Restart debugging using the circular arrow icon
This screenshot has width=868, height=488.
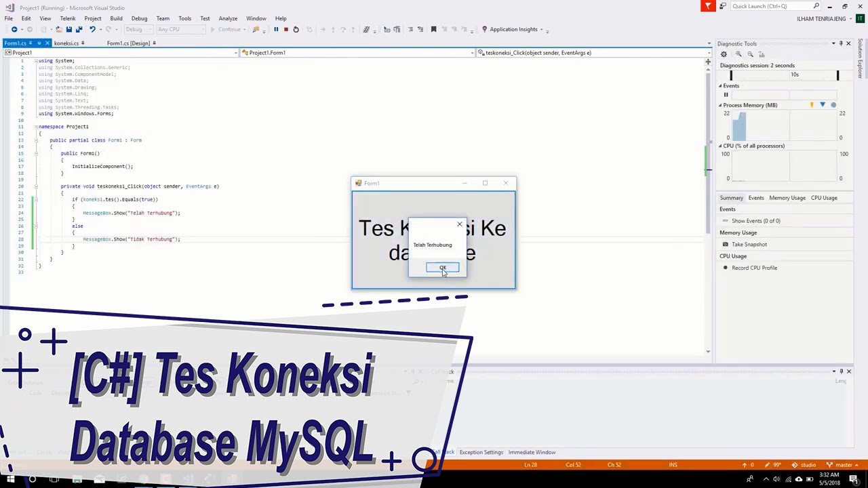tap(296, 29)
